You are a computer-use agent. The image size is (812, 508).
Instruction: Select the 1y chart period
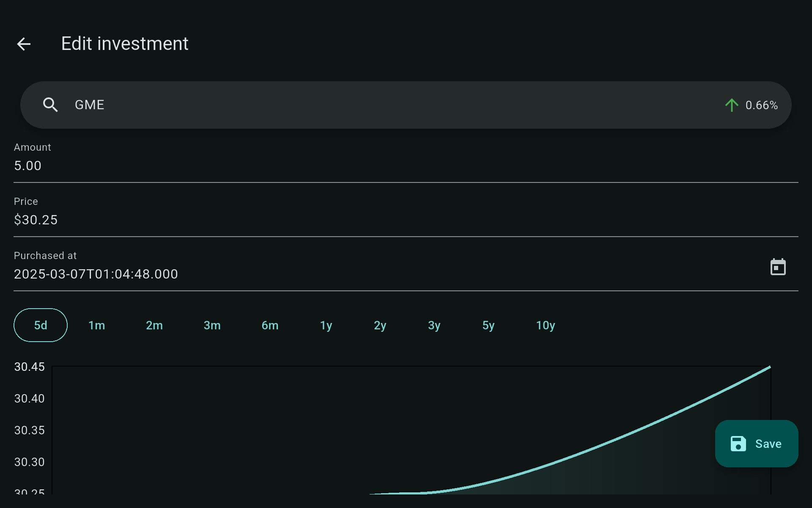[326, 325]
